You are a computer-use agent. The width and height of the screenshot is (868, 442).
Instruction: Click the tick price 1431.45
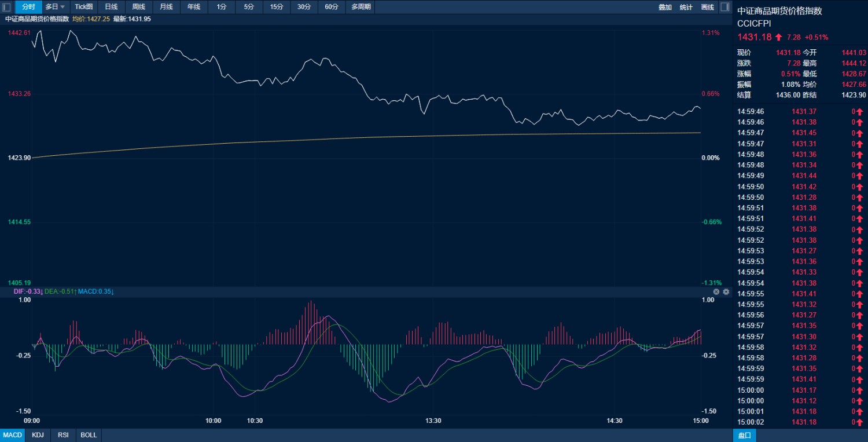804,133
